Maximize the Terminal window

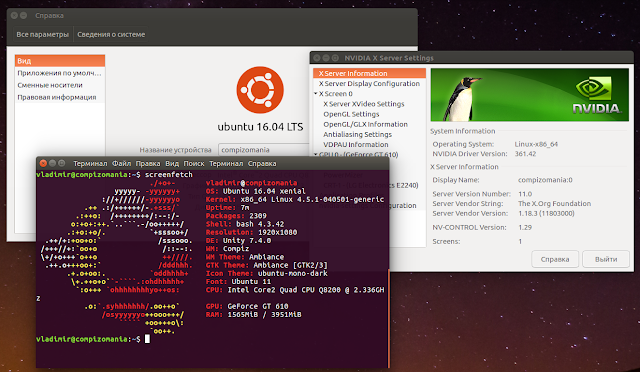pos(61,163)
